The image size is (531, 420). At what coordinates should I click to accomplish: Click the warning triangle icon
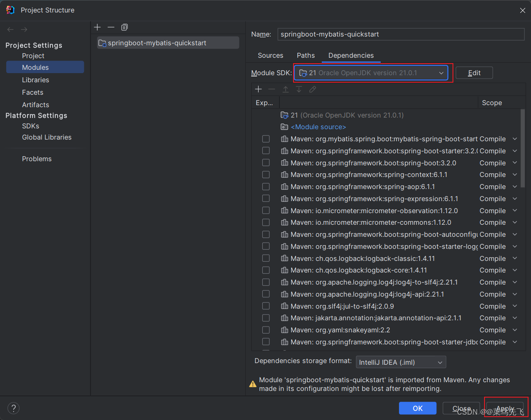coord(252,384)
